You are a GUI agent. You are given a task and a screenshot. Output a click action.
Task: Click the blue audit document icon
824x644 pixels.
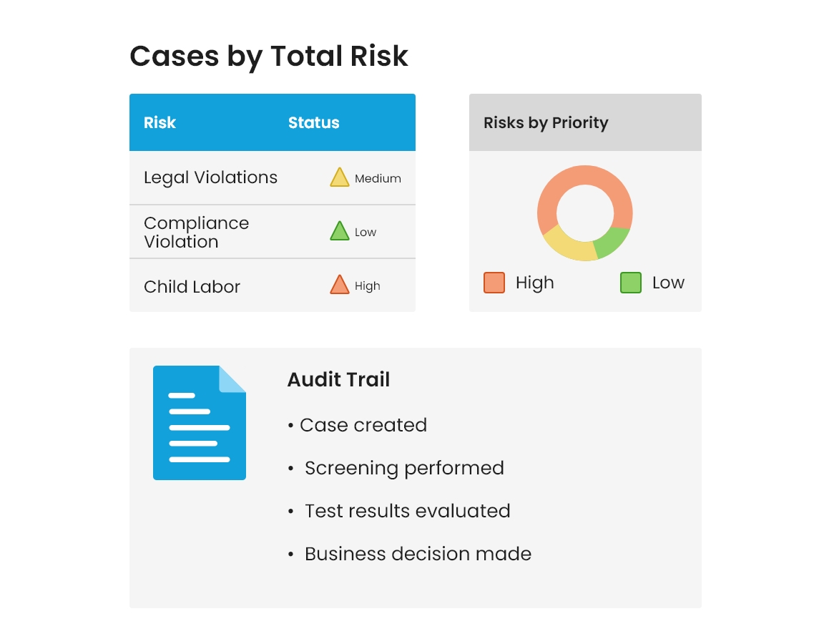point(200,423)
